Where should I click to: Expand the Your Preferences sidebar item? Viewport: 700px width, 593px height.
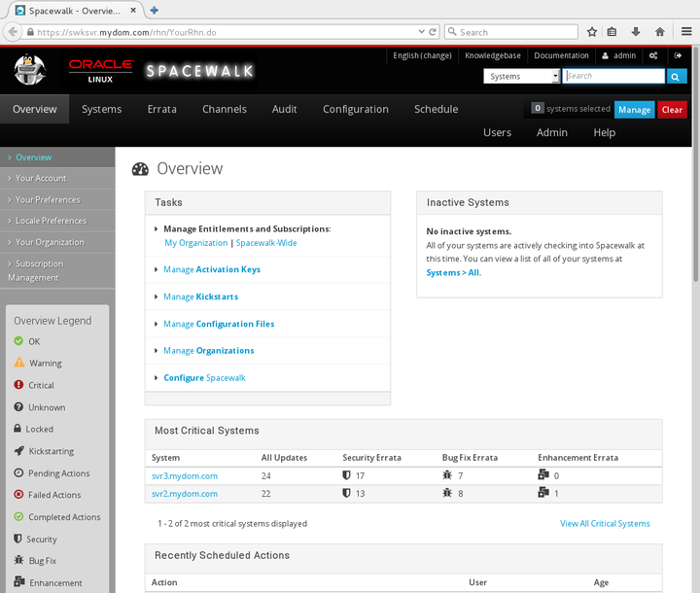(57, 199)
